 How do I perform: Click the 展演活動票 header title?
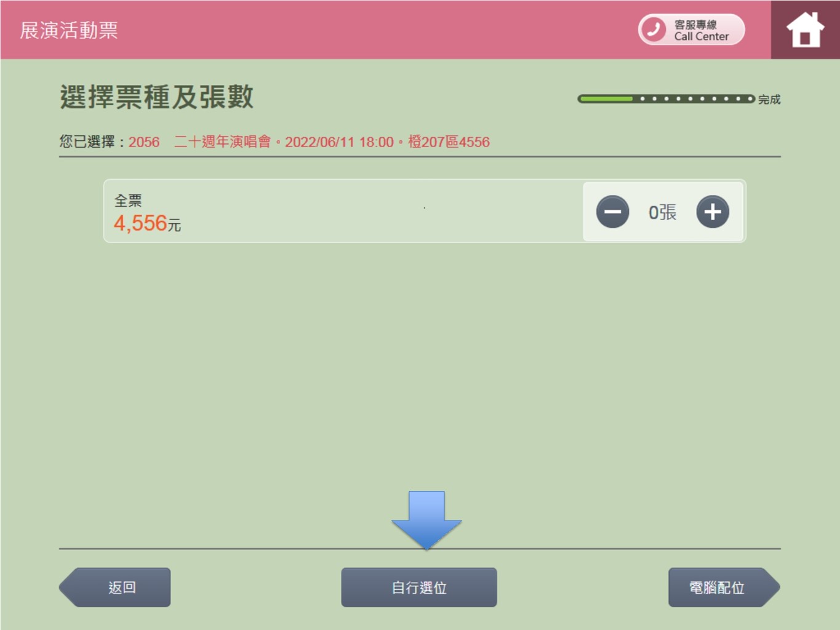click(x=69, y=30)
